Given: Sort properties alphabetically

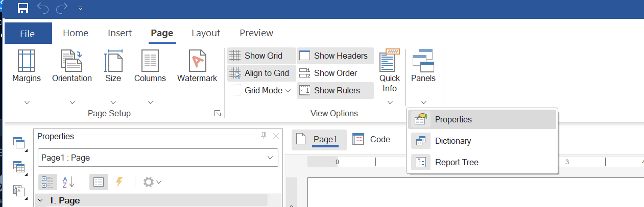Looking at the screenshot, I should [x=68, y=182].
